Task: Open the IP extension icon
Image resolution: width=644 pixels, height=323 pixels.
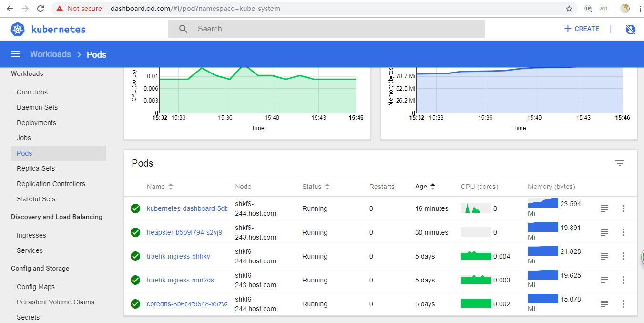Action: pos(588,9)
